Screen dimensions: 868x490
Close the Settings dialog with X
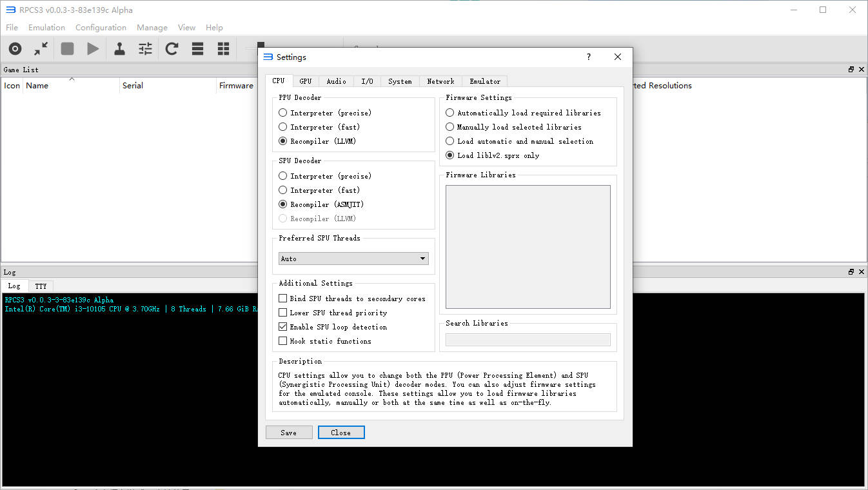pyautogui.click(x=618, y=57)
